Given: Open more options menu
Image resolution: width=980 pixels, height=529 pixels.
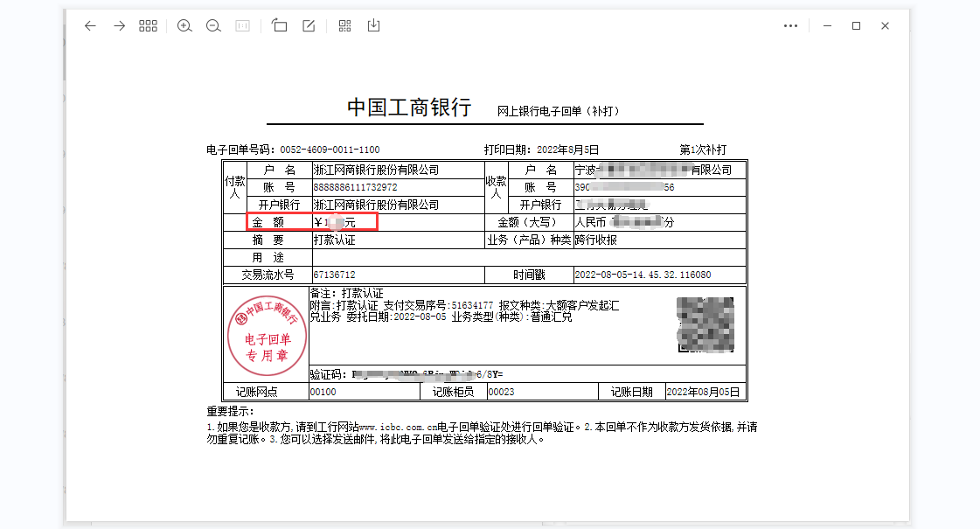Looking at the screenshot, I should pos(790,25).
